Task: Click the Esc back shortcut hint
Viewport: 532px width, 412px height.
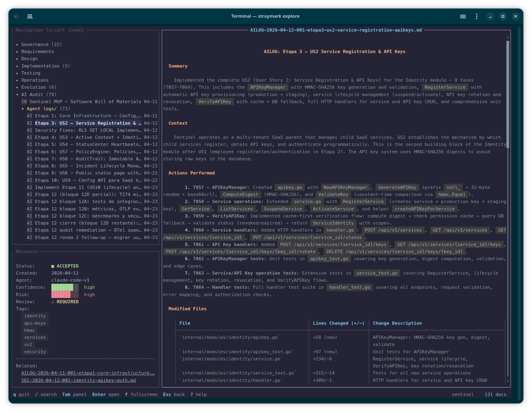Action: point(174,394)
